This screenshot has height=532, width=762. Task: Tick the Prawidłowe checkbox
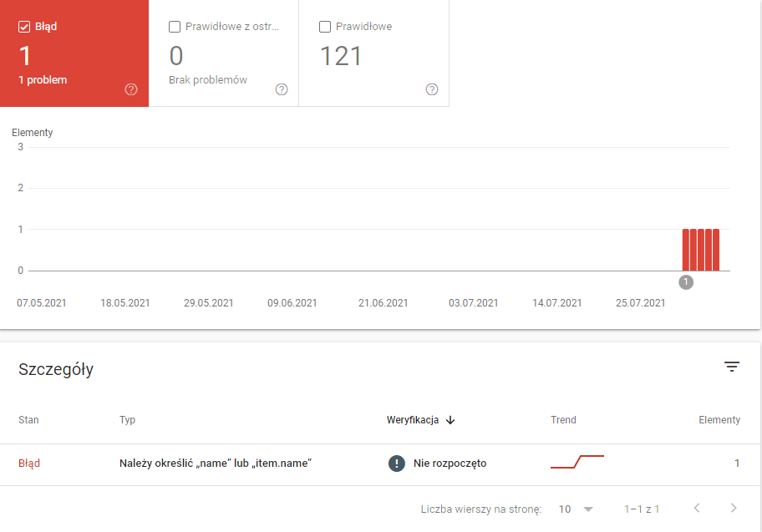(x=325, y=27)
